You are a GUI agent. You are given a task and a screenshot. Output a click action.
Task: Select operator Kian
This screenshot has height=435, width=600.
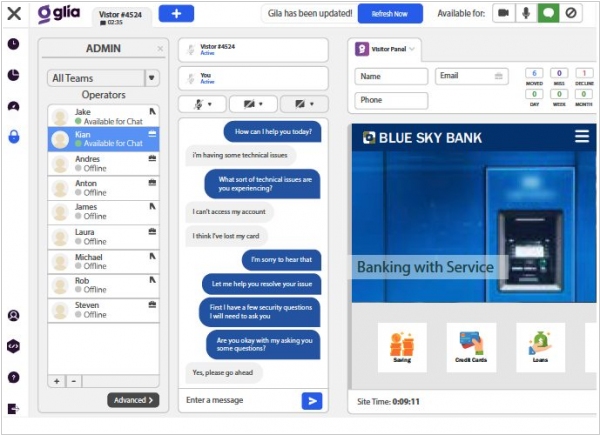(x=103, y=139)
